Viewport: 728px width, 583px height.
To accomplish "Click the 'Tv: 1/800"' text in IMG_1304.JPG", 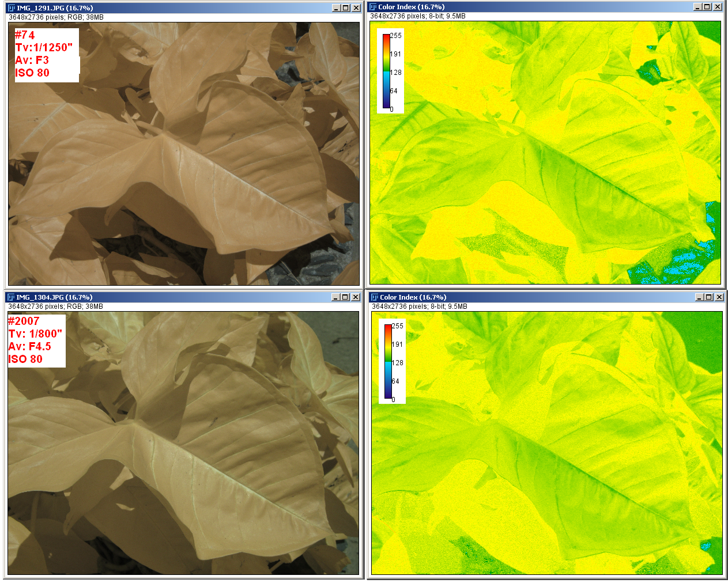I will [x=35, y=334].
